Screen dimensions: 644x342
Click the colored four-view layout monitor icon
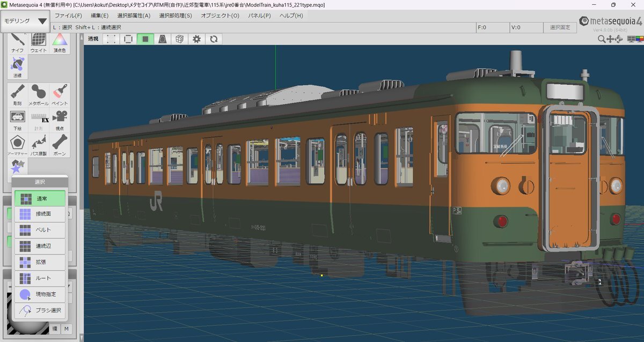pos(639,39)
